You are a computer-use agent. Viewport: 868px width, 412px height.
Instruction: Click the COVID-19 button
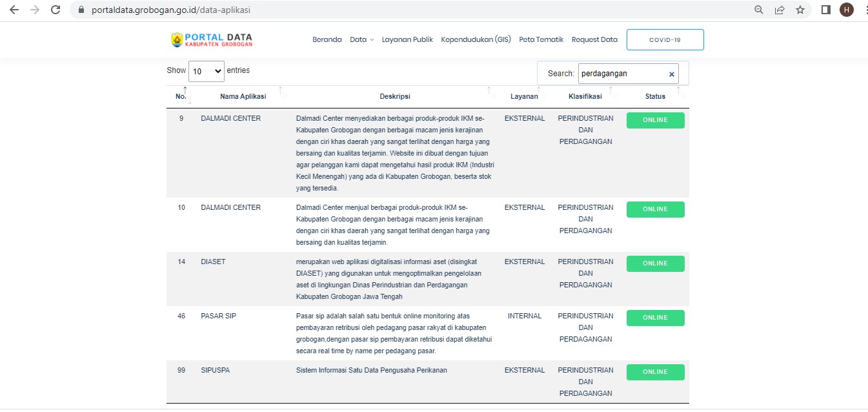click(665, 39)
